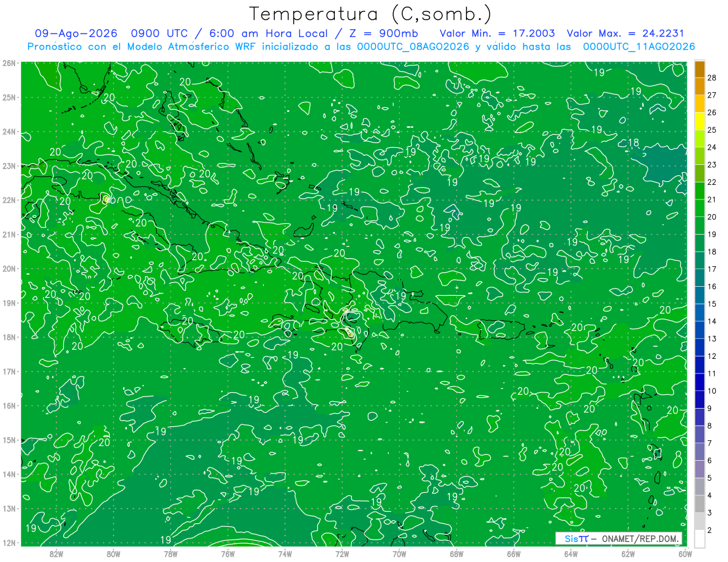Click the "64W" longitude axis label
Viewport: 728px width, 562px height.
pos(571,554)
